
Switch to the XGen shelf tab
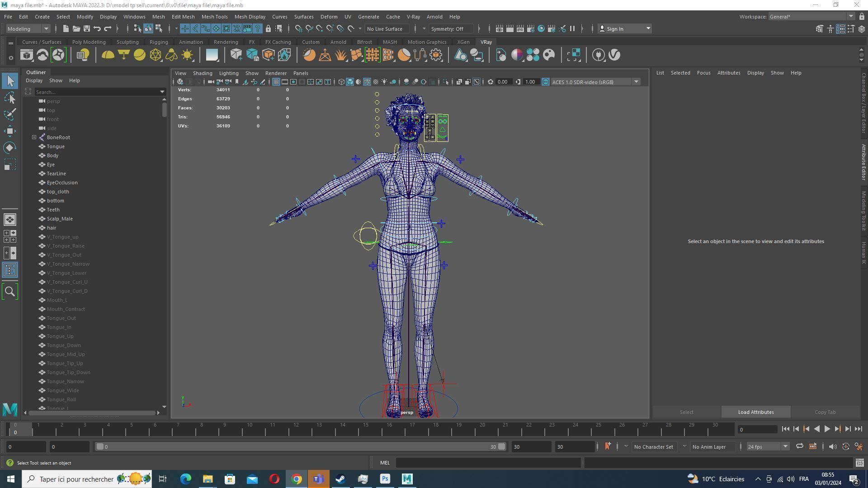[x=463, y=42]
